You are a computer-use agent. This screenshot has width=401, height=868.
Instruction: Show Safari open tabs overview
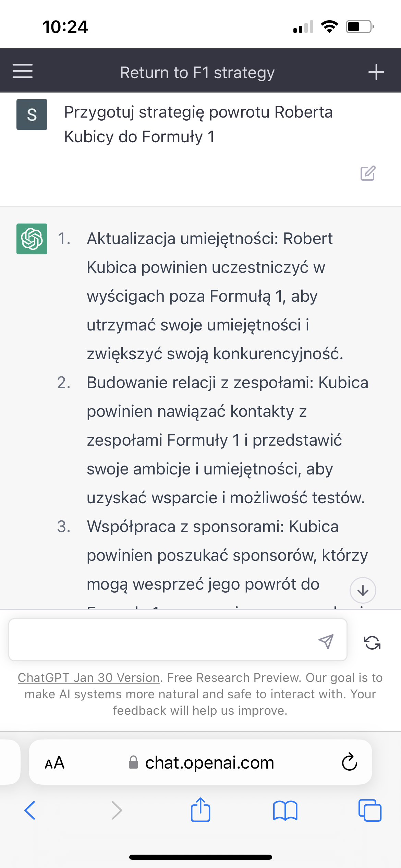coord(369,811)
